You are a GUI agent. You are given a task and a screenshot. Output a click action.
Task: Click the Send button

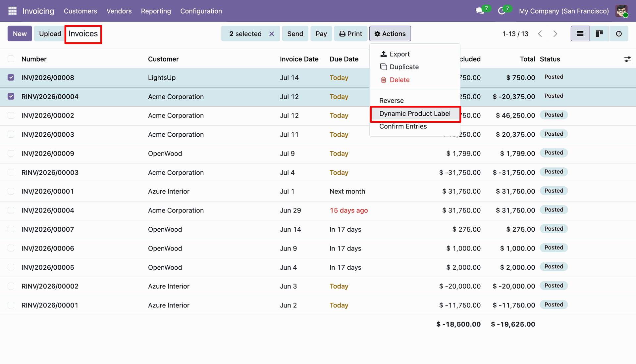pyautogui.click(x=295, y=34)
